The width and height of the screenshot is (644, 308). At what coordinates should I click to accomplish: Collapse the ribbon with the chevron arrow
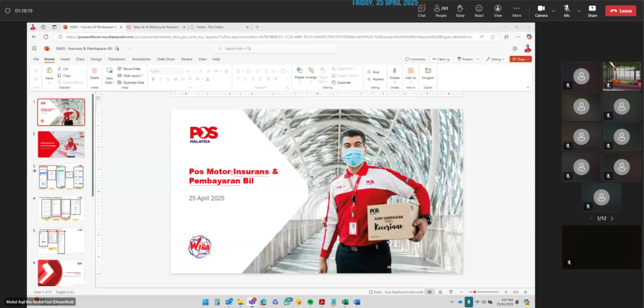point(528,87)
